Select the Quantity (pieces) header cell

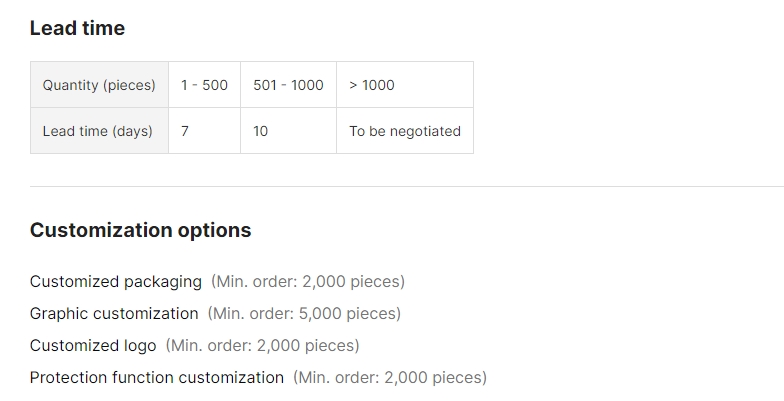100,84
